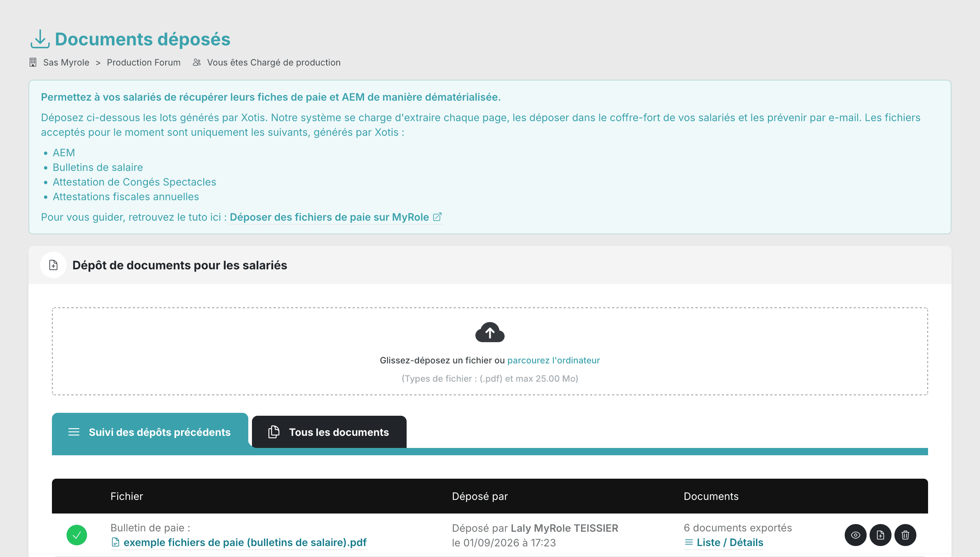Click the Déposé par column header
The height and width of the screenshot is (557, 980).
click(x=480, y=496)
